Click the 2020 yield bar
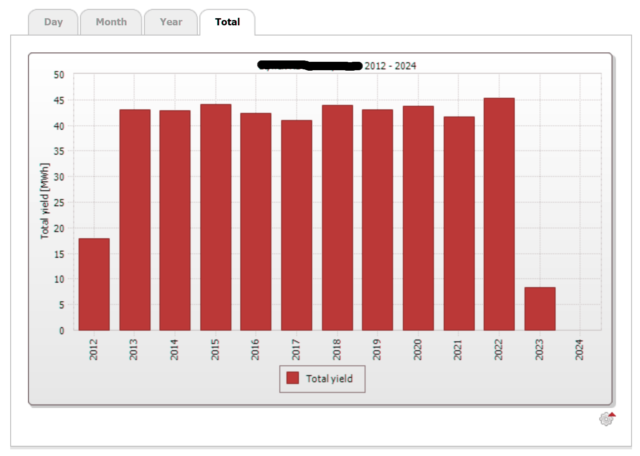 point(418,218)
